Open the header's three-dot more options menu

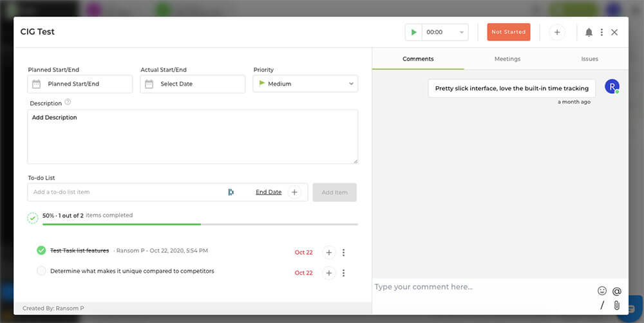point(601,32)
